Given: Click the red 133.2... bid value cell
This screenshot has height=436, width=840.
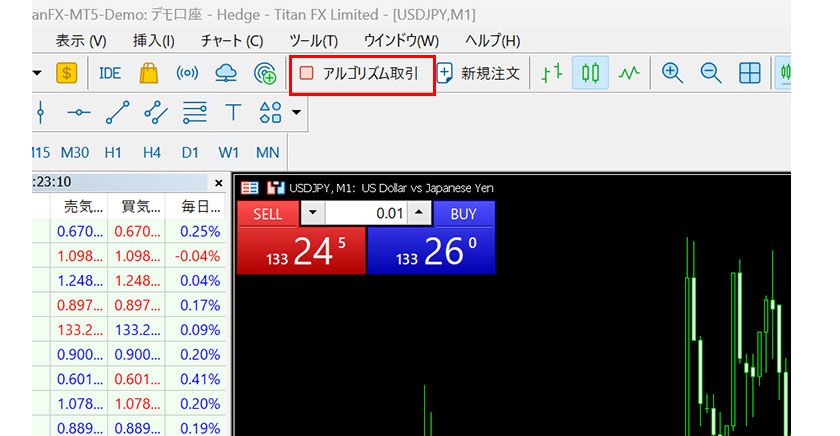Looking at the screenshot, I should (80, 330).
